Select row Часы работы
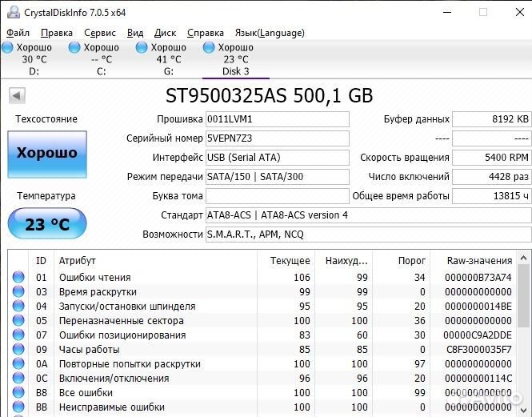 [x=262, y=350]
